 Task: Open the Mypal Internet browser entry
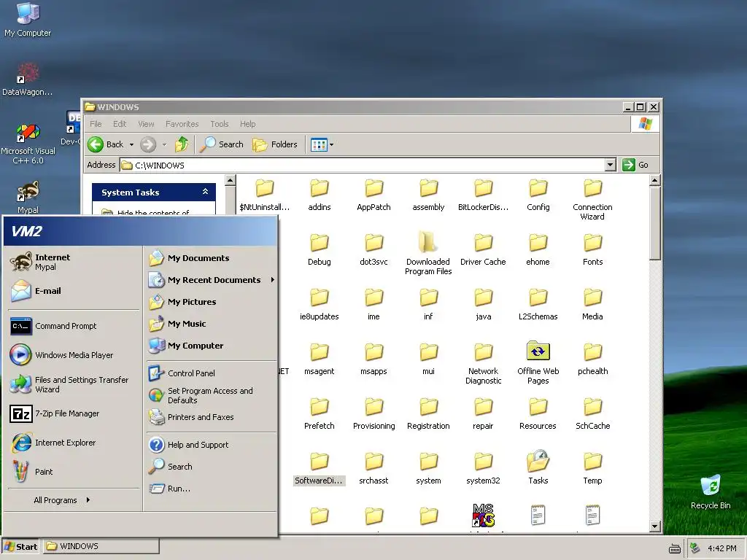click(x=74, y=262)
